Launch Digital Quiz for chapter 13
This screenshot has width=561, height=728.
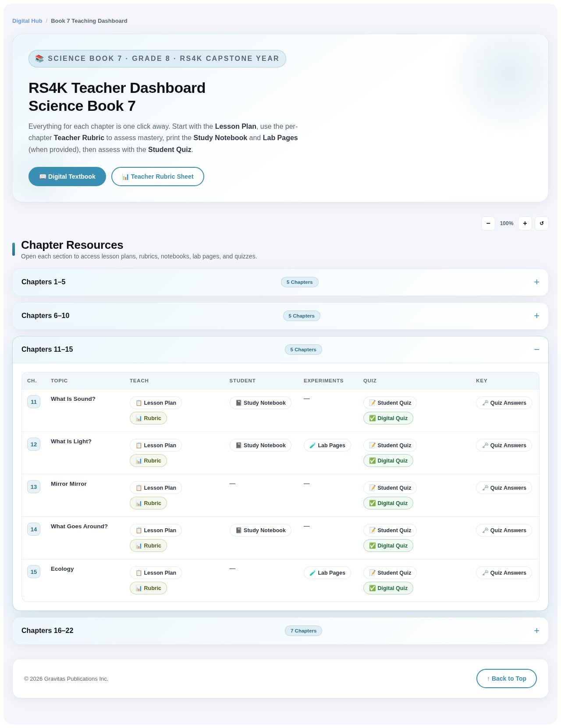click(388, 503)
